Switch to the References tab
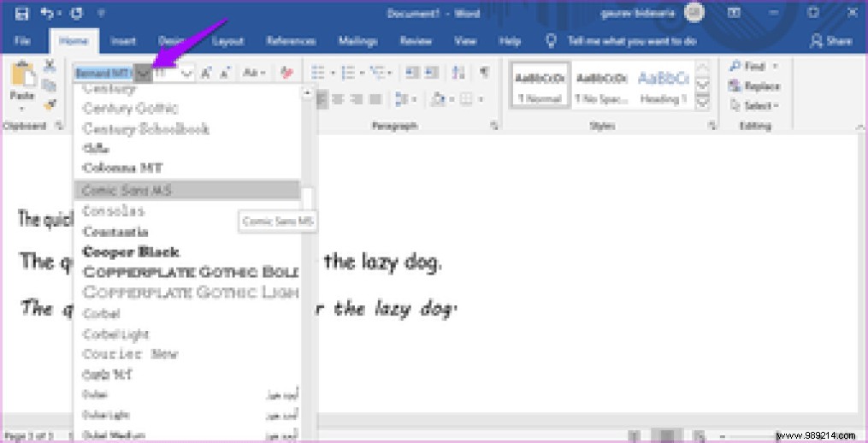868x443 pixels. [291, 41]
